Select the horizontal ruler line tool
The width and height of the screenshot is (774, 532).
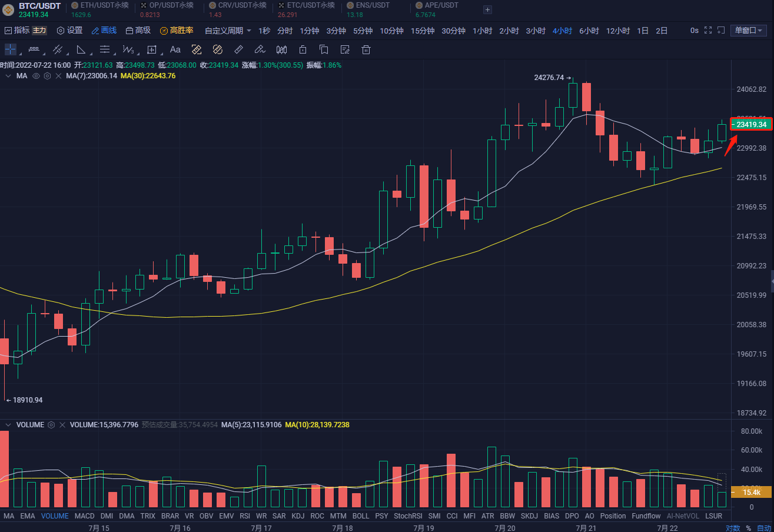point(34,49)
